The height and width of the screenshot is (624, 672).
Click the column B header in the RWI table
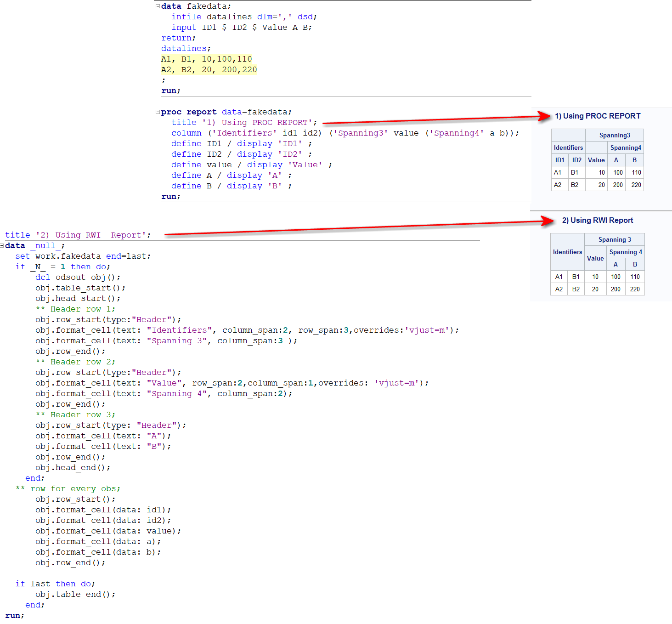point(635,264)
